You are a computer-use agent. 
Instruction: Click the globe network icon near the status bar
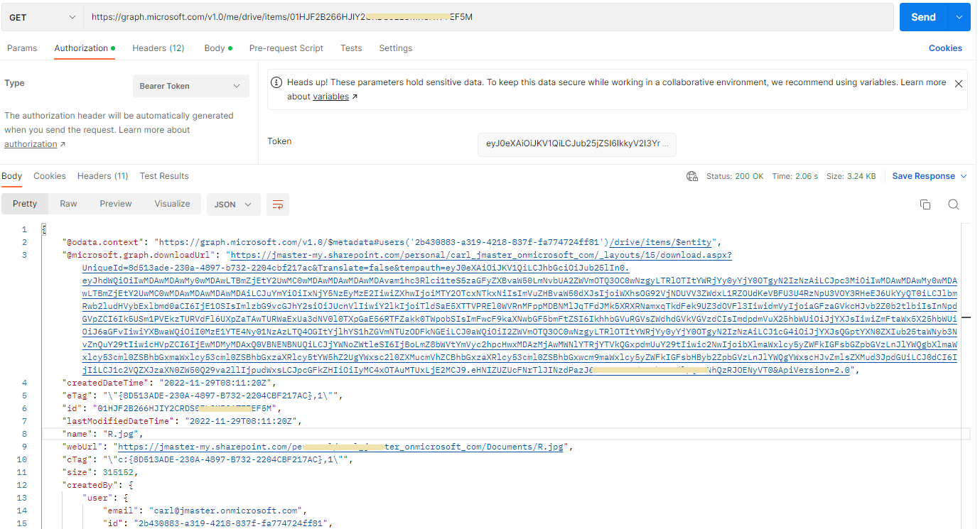(x=692, y=176)
